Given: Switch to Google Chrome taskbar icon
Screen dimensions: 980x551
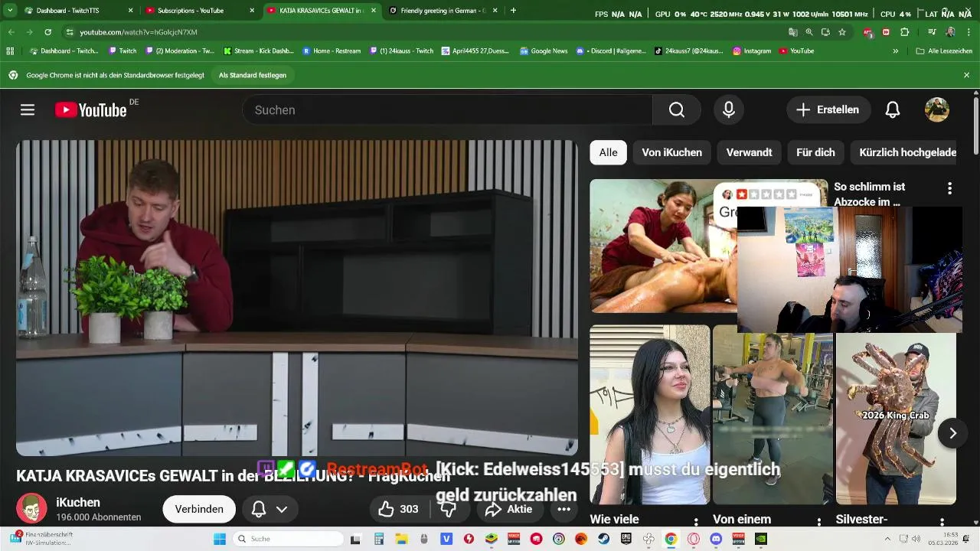Looking at the screenshot, I should click(x=671, y=539).
